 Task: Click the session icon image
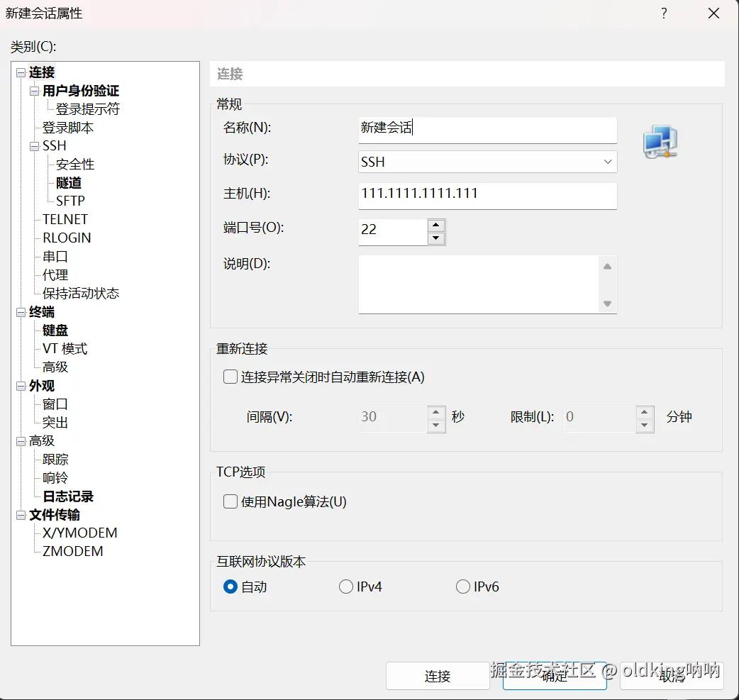pos(659,141)
